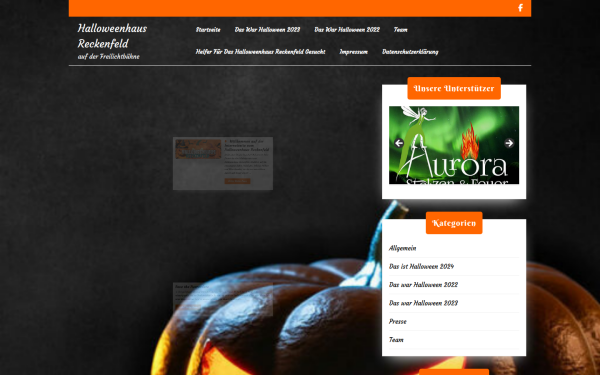Click the Aurora Stelzen & Feuer banner
Image resolution: width=600 pixels, height=375 pixels.
(454, 145)
